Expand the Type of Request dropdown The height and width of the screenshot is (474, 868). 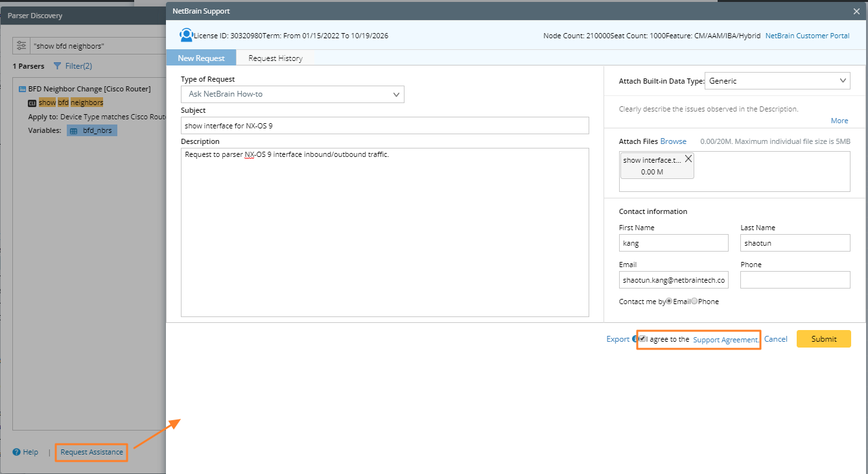click(x=292, y=95)
